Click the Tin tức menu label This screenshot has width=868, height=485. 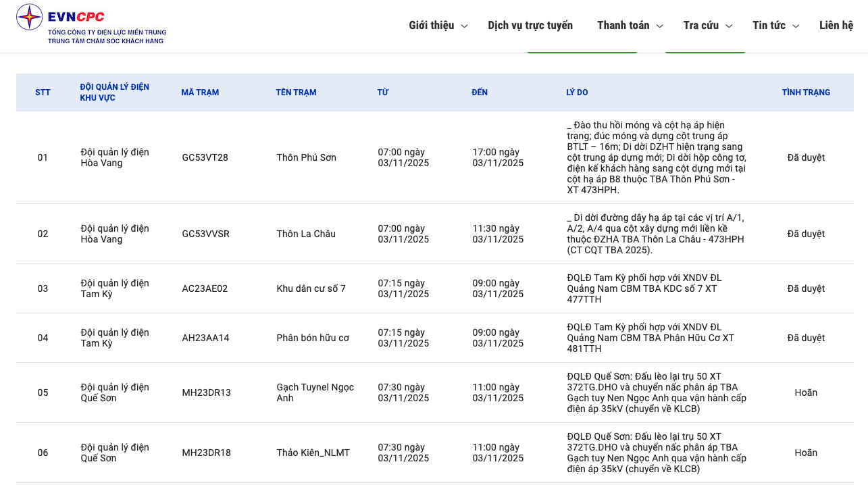tap(769, 25)
